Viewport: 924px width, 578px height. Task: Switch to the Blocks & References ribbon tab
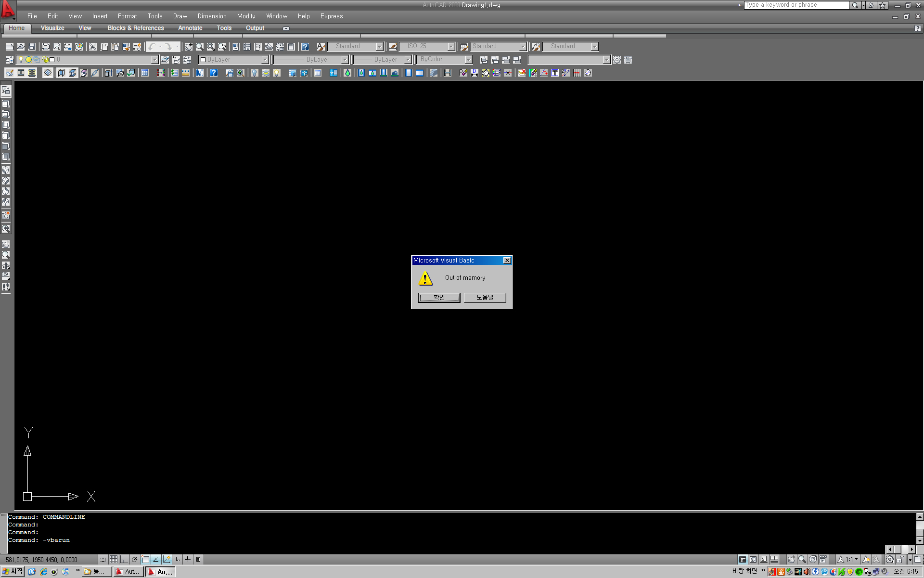pos(136,28)
